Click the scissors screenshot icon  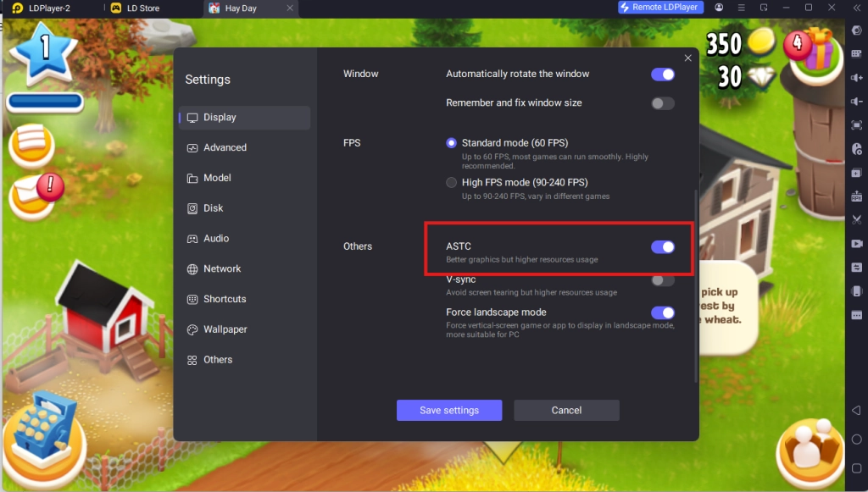[857, 220]
